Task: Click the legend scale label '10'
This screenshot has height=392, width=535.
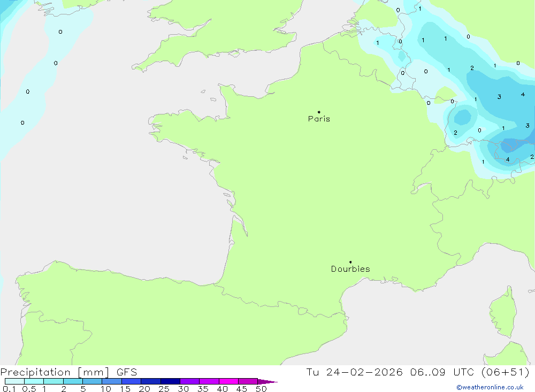Action: (106, 389)
